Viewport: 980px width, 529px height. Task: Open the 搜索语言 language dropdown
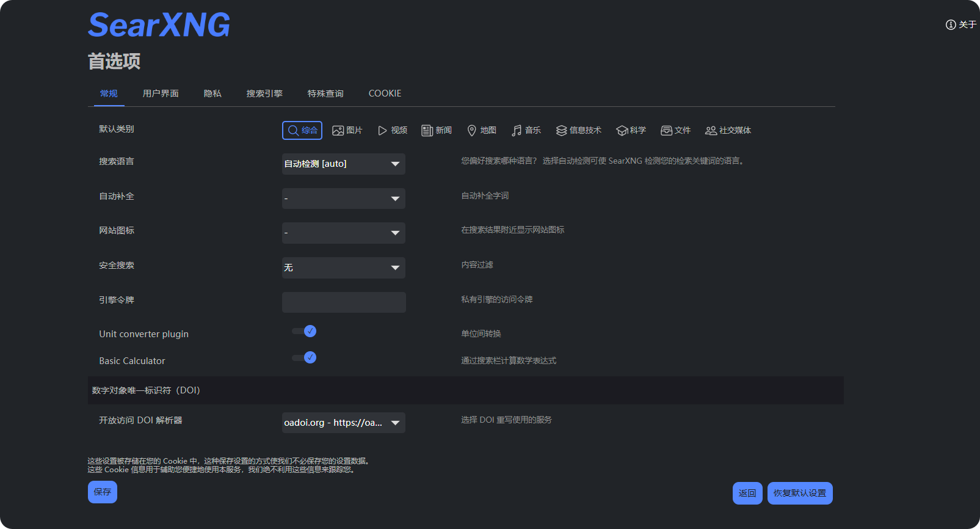[x=343, y=164]
